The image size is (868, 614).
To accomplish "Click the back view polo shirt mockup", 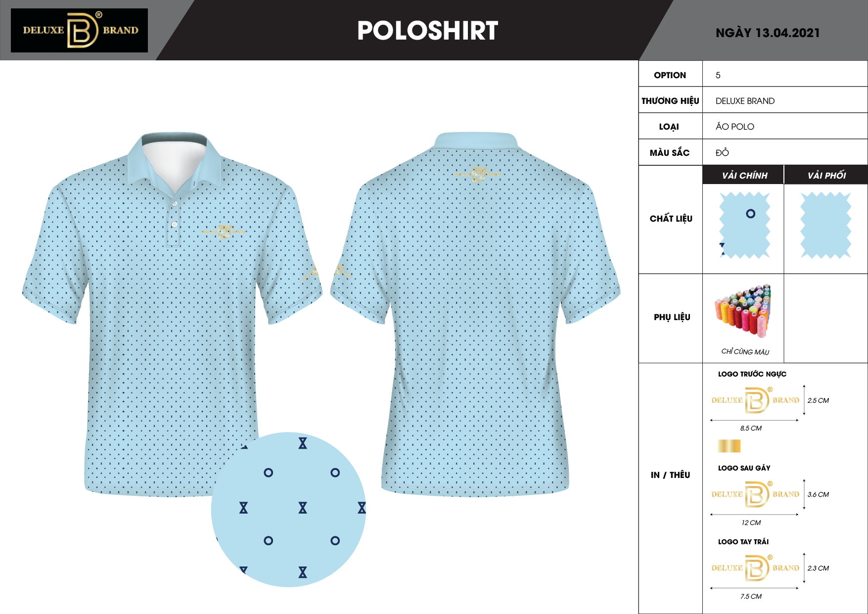I will point(475,314).
